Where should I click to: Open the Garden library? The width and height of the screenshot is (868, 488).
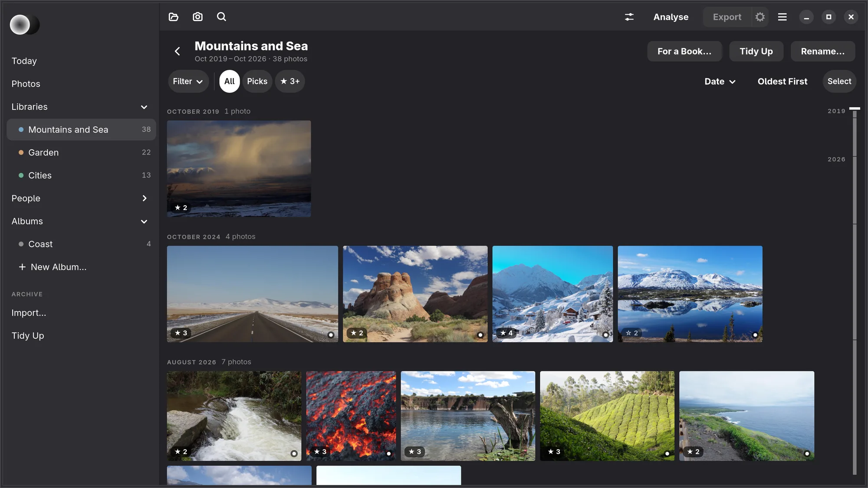81,152
